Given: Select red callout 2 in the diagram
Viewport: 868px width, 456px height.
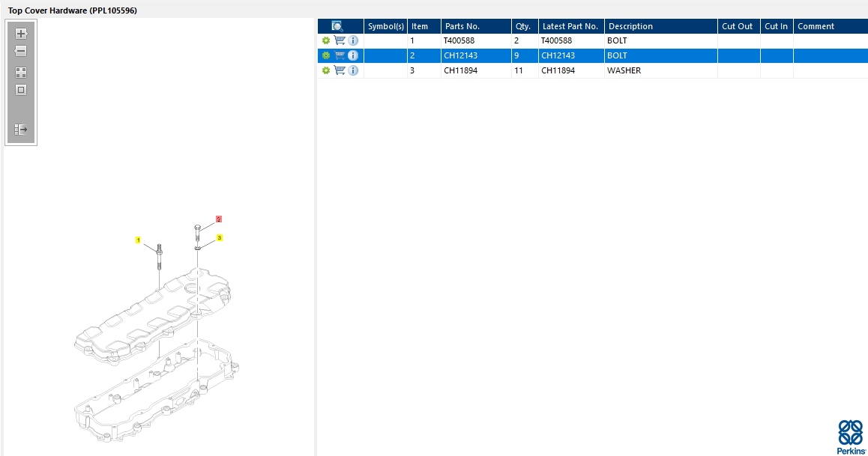Looking at the screenshot, I should (x=219, y=219).
